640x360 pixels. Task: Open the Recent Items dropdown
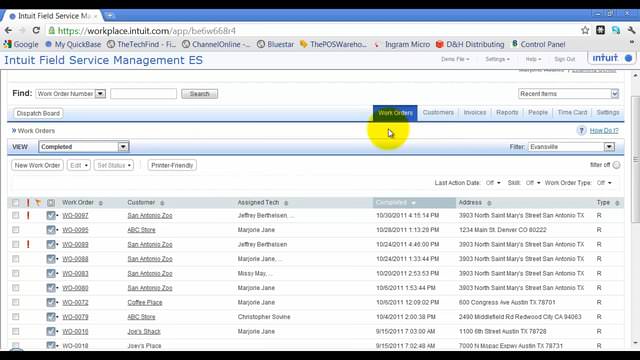tap(569, 94)
